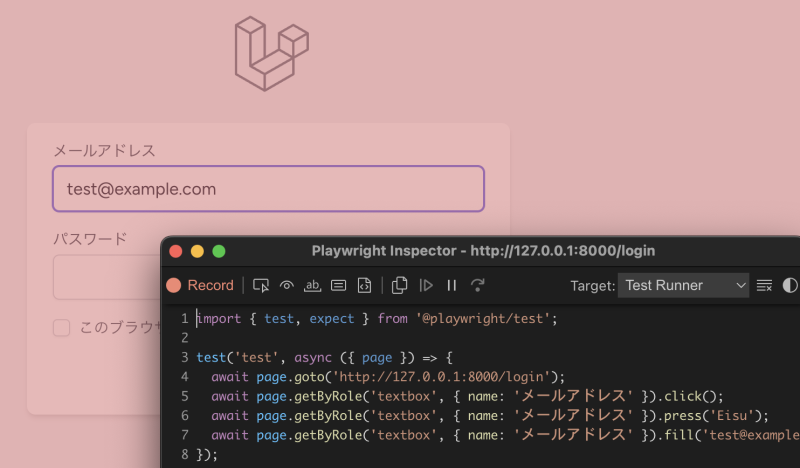Toggle the Inspector color theme
Image resolution: width=800 pixels, height=468 pixels.
tap(790, 285)
